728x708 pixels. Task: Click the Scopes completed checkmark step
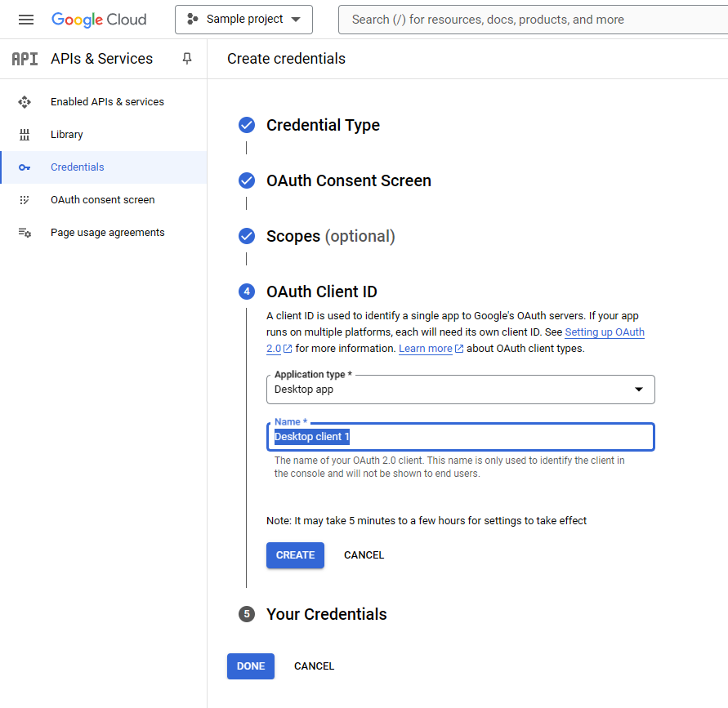tap(247, 236)
